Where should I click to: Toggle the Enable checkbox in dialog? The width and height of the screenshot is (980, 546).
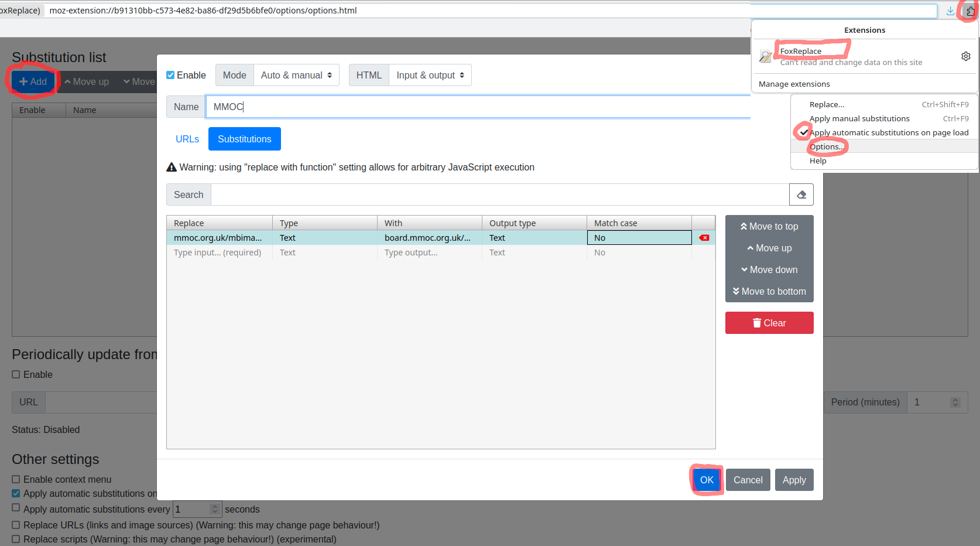click(170, 75)
